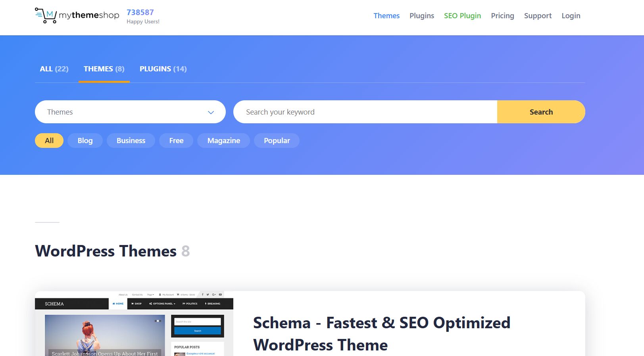Viewport: 644px width, 356px height.
Task: Open the Themes link in top navigation
Action: 386,16
